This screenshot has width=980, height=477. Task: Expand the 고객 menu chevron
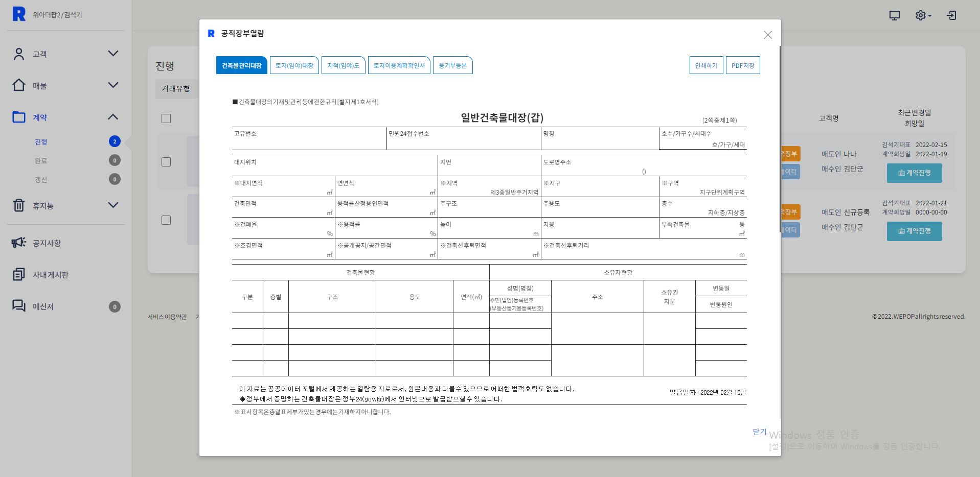(113, 54)
